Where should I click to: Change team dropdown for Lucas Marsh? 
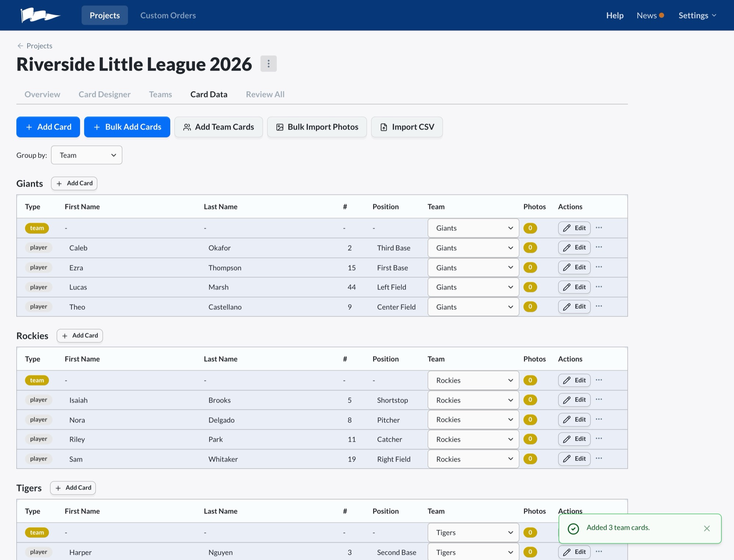pyautogui.click(x=473, y=287)
